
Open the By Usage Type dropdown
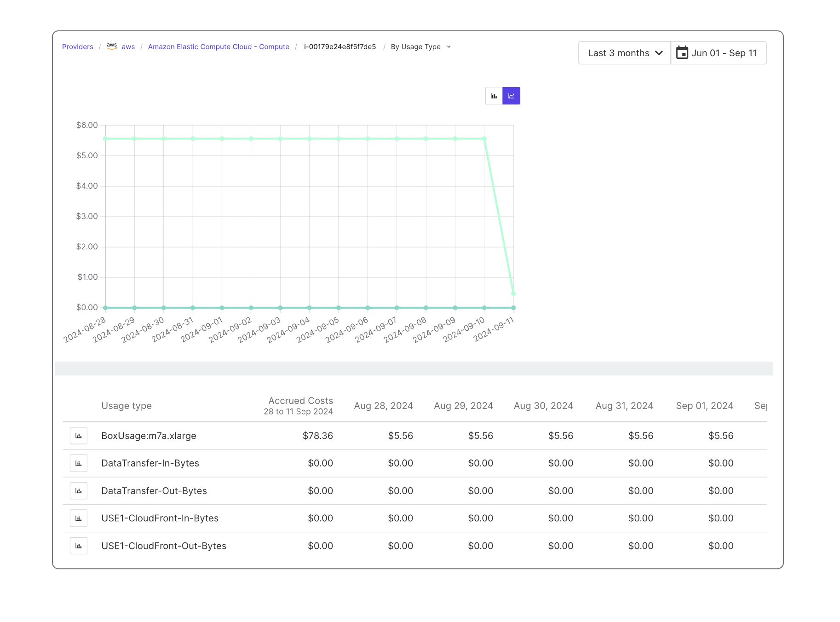pyautogui.click(x=421, y=47)
